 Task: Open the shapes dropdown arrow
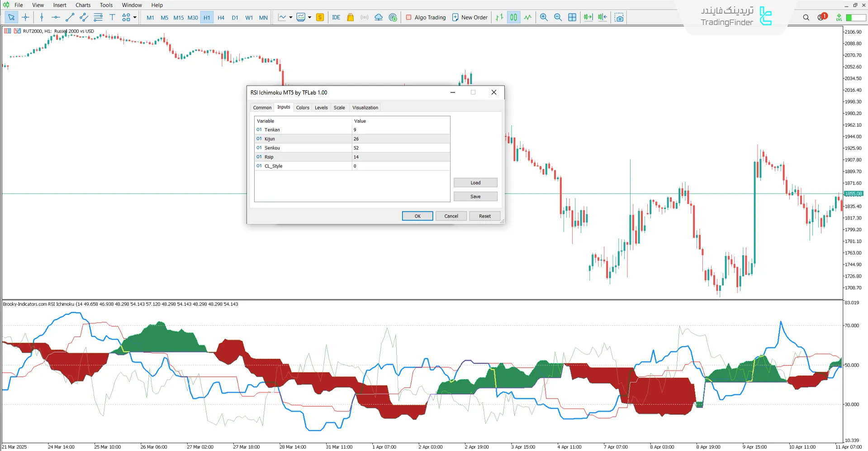point(134,17)
